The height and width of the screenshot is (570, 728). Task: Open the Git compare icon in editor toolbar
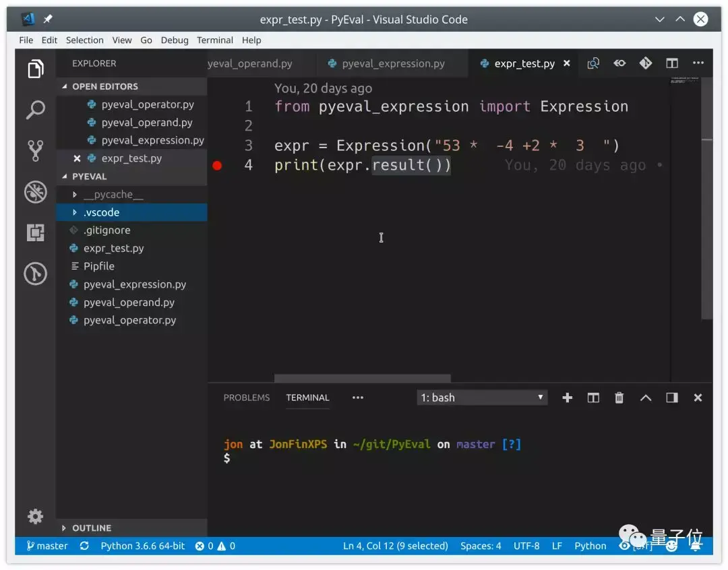pos(594,63)
